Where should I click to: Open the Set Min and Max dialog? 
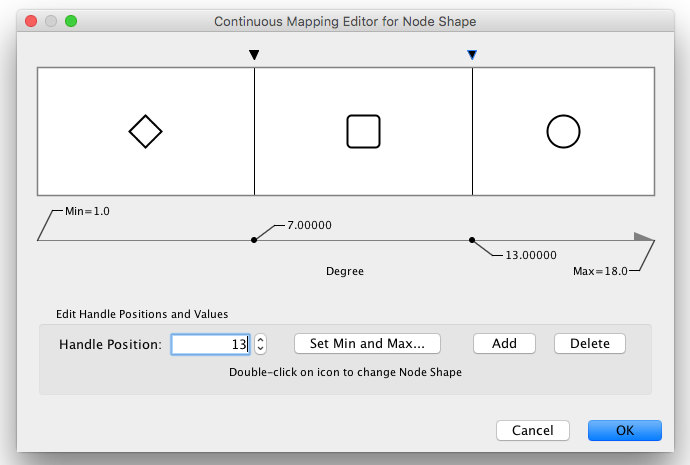click(x=367, y=343)
